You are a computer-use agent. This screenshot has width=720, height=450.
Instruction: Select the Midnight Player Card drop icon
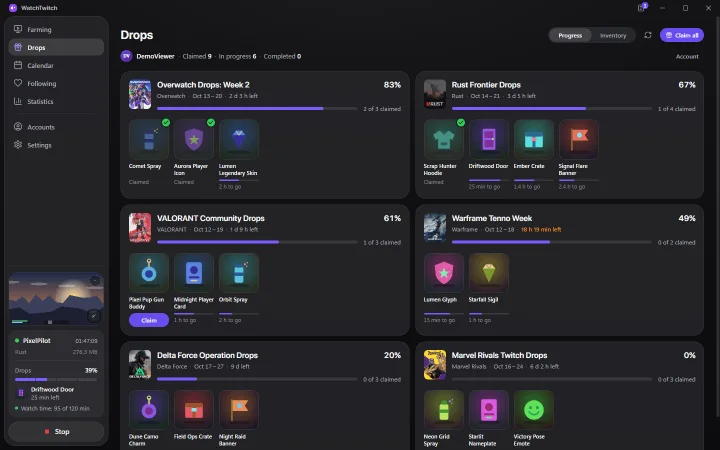click(194, 273)
